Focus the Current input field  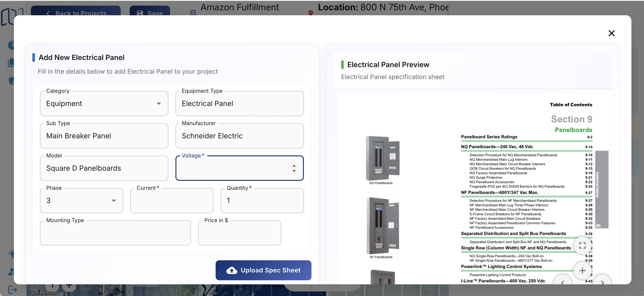click(171, 201)
